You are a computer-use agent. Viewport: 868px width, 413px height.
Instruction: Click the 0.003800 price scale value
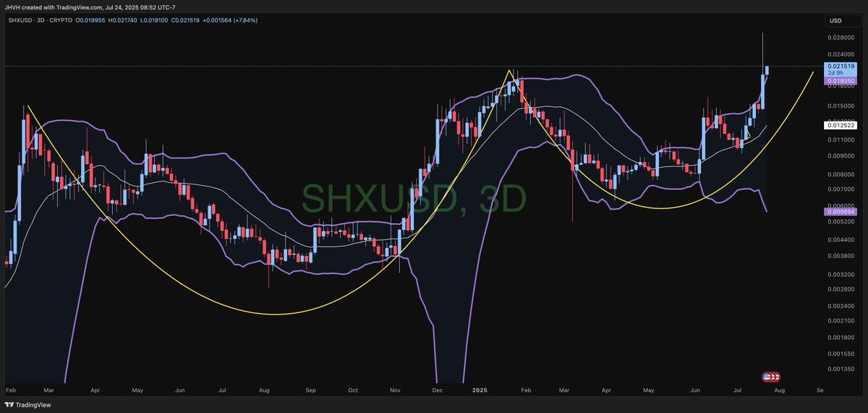coord(841,256)
